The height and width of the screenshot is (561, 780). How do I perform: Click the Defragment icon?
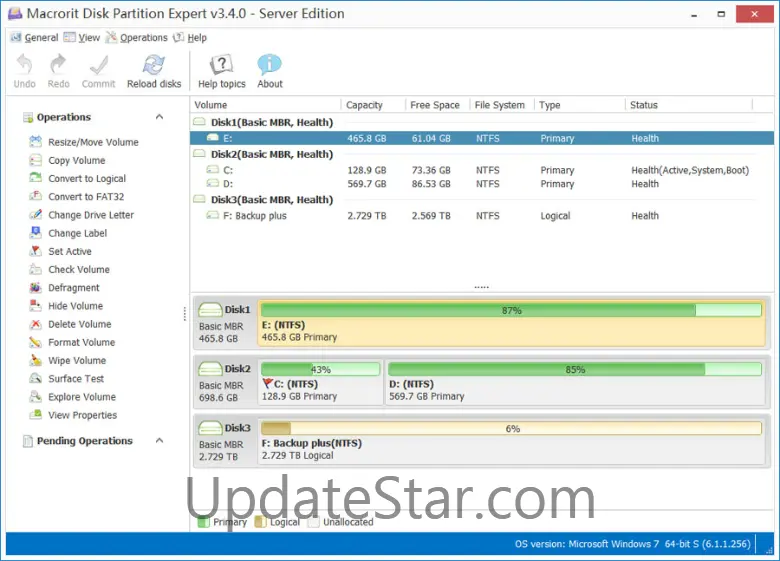(35, 287)
